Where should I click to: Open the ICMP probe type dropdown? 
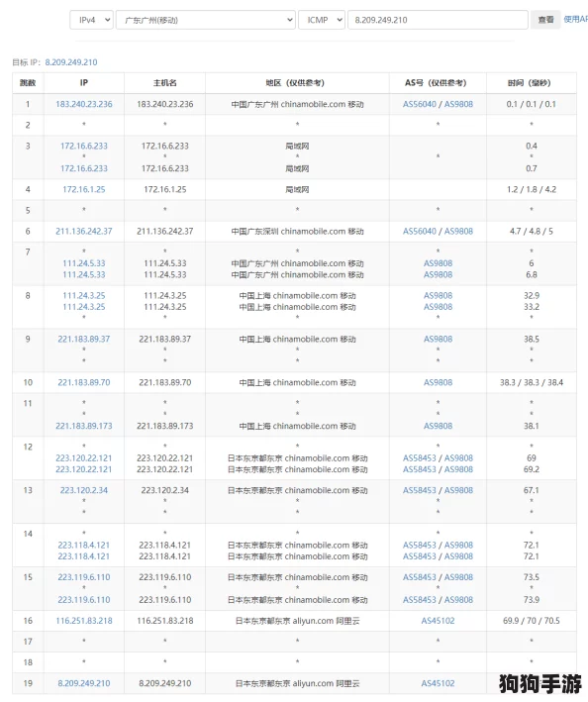322,20
